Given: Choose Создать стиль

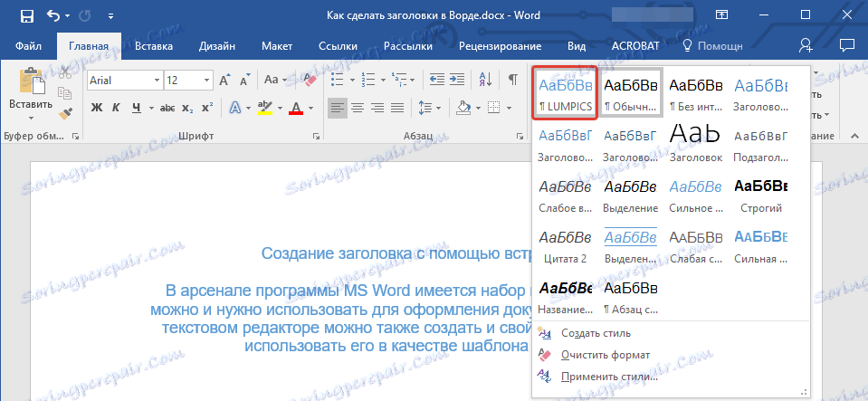Looking at the screenshot, I should [x=596, y=333].
